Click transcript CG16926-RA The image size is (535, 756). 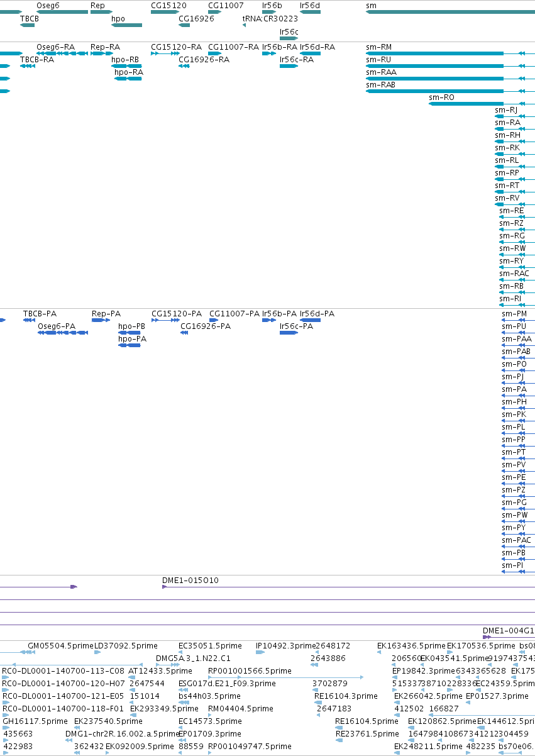184,66
